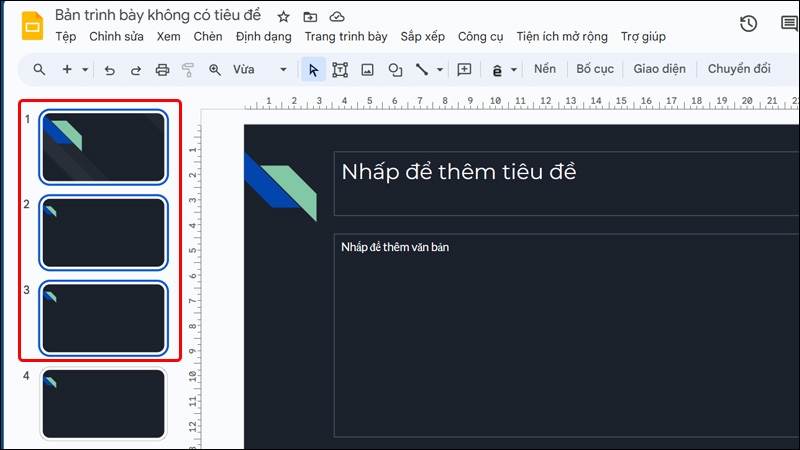Click the zoom magnifier tool
Viewport: 800px width, 450px height.
pyautogui.click(x=215, y=70)
